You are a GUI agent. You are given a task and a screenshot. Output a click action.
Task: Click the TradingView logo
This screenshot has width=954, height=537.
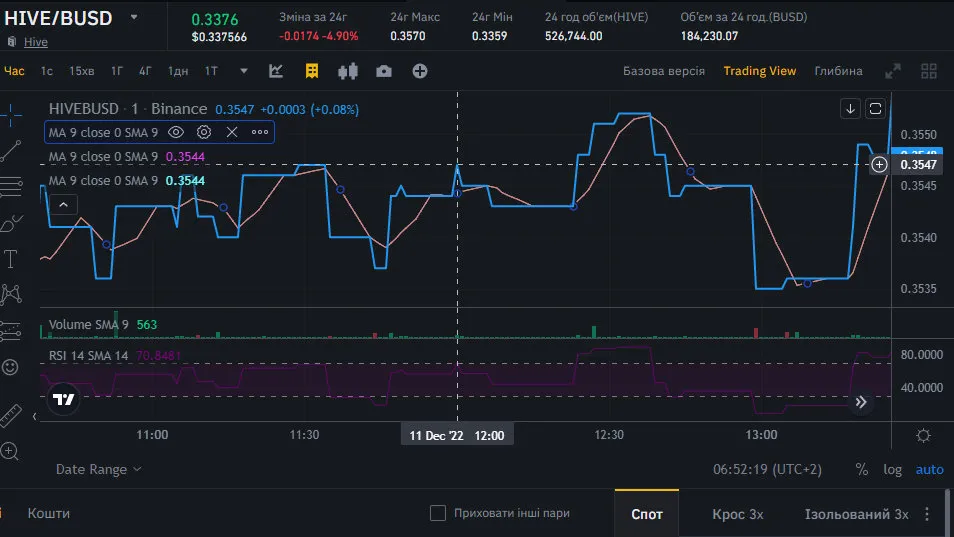(63, 400)
